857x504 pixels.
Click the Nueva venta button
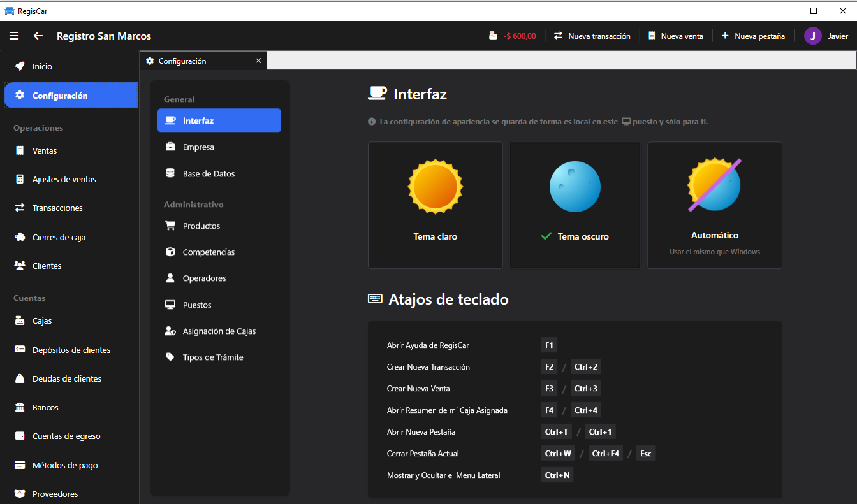coord(676,36)
